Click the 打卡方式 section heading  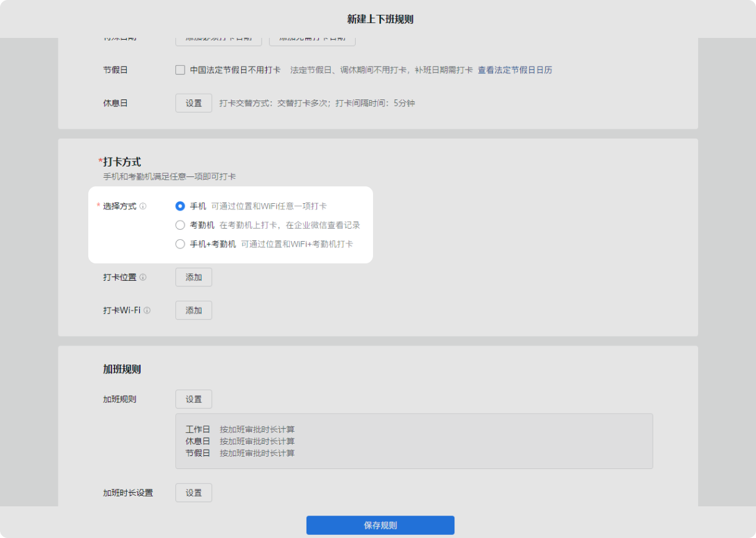[x=122, y=162]
